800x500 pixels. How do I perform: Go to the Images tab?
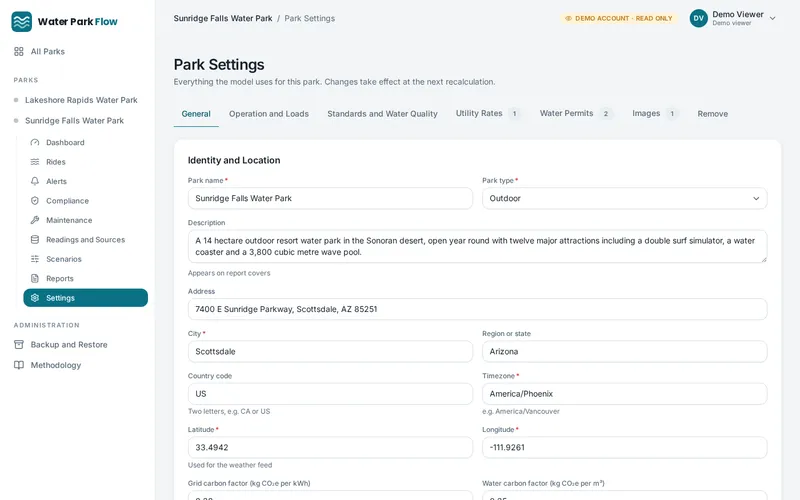pos(655,113)
